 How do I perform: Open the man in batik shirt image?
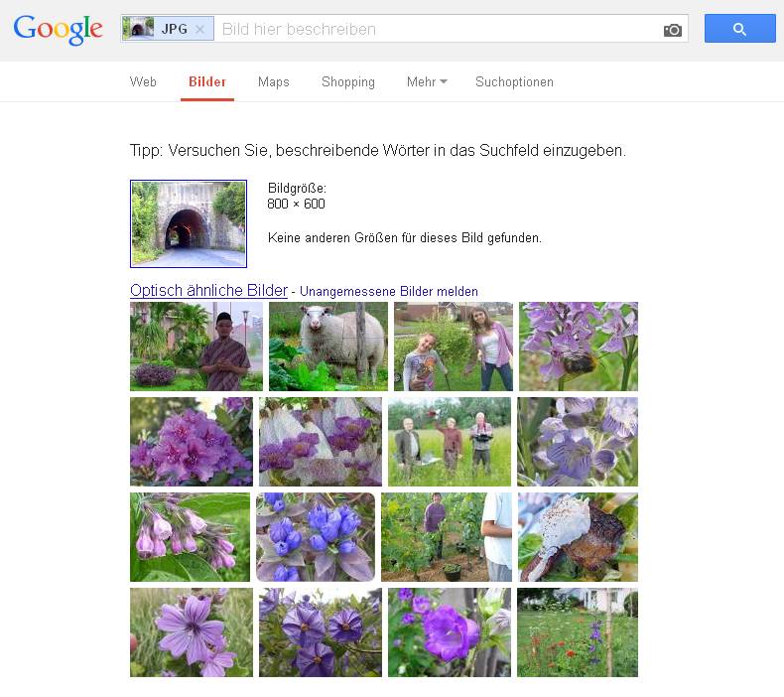pos(196,347)
